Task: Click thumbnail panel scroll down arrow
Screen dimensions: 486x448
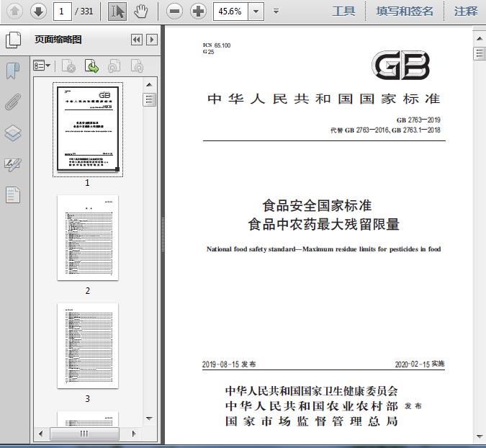Action: (149, 419)
